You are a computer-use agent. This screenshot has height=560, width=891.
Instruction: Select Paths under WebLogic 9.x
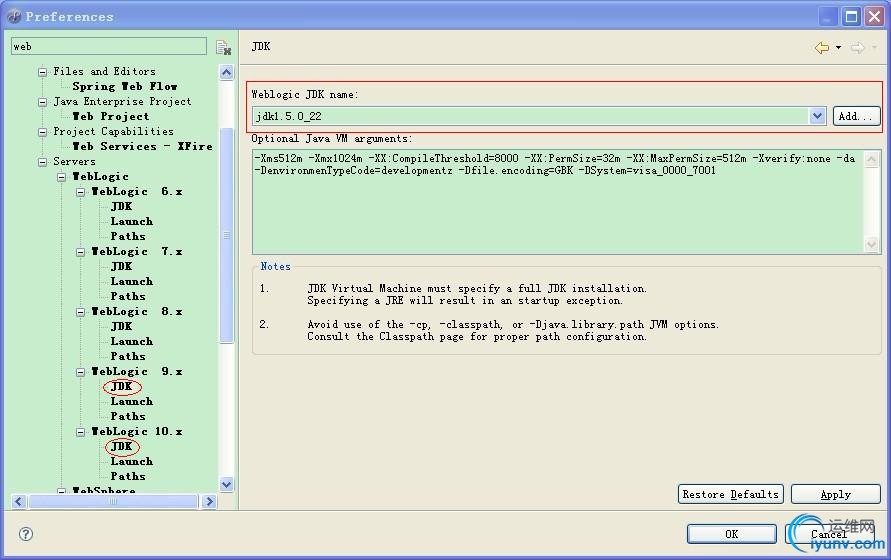(x=128, y=416)
